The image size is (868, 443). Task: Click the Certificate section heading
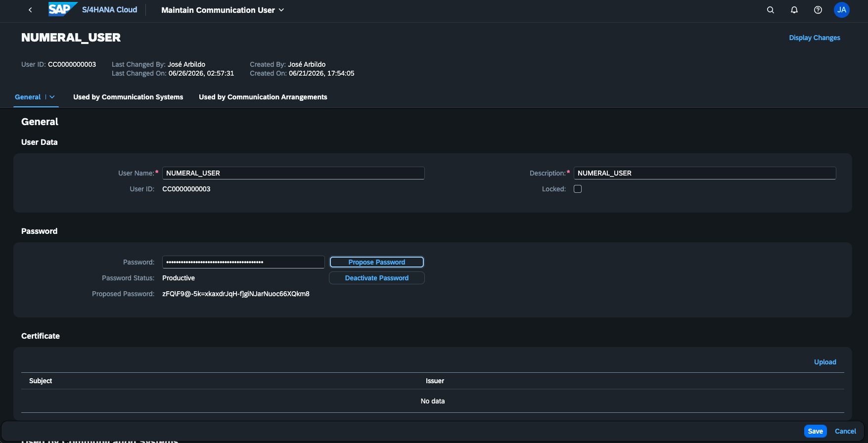(x=41, y=336)
